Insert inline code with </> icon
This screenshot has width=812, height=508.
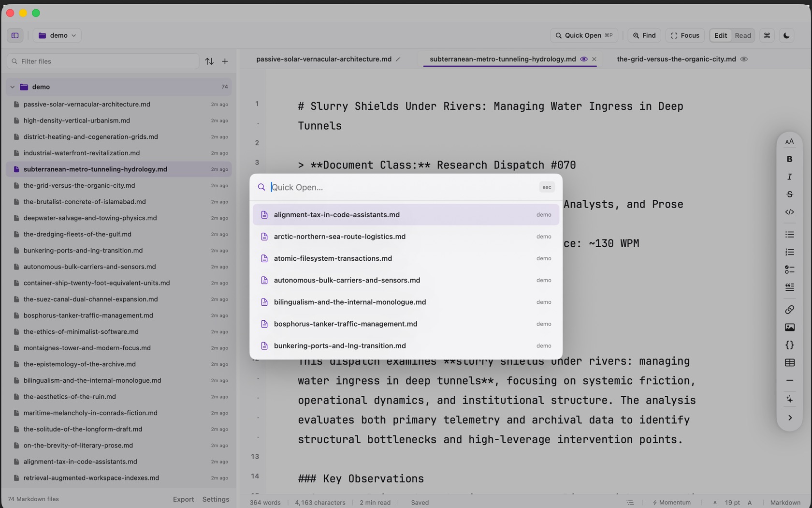tap(789, 212)
